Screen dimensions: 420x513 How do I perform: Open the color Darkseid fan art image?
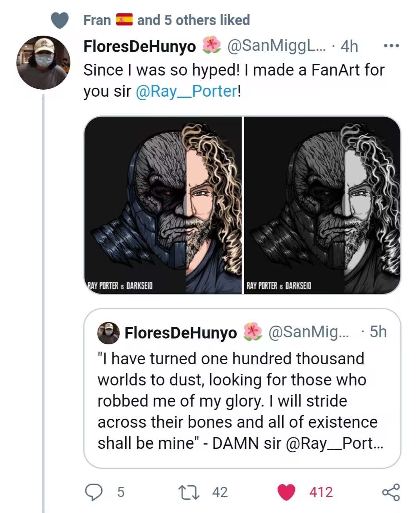[x=163, y=205]
